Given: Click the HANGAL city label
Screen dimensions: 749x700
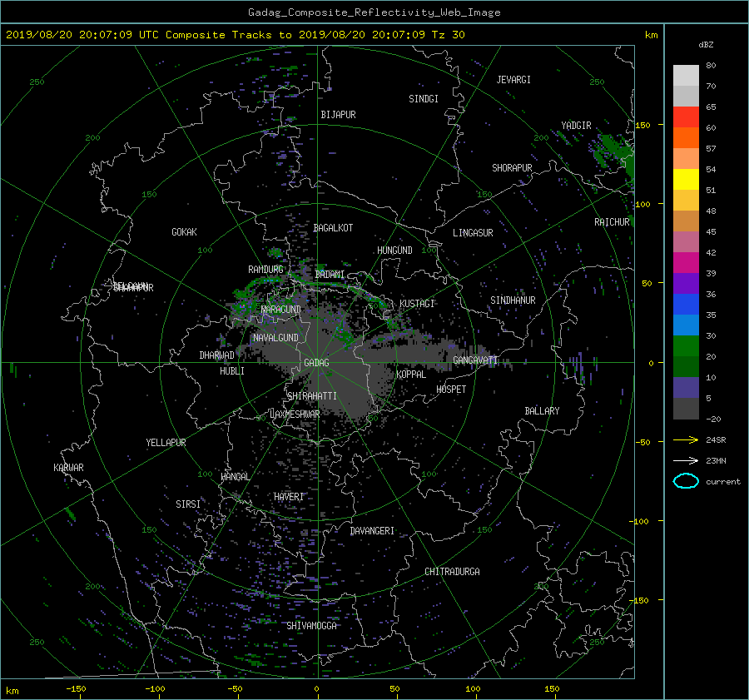Looking at the screenshot, I should (x=236, y=477).
